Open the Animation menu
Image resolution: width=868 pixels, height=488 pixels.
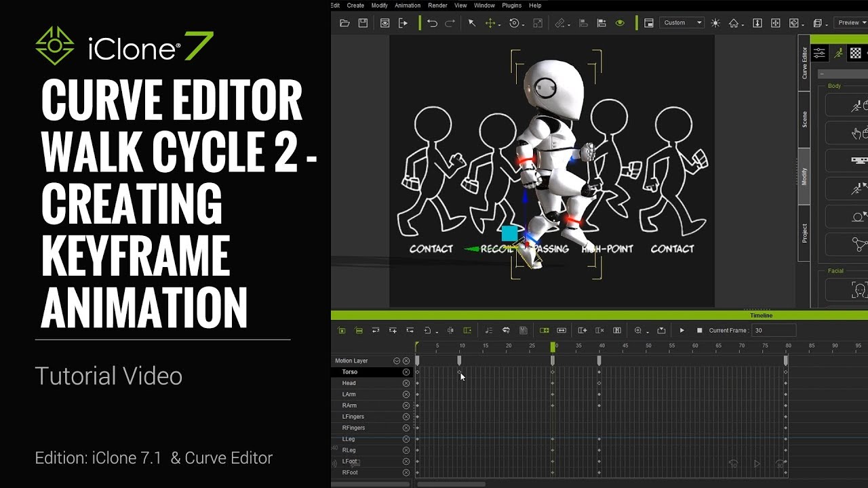click(408, 5)
